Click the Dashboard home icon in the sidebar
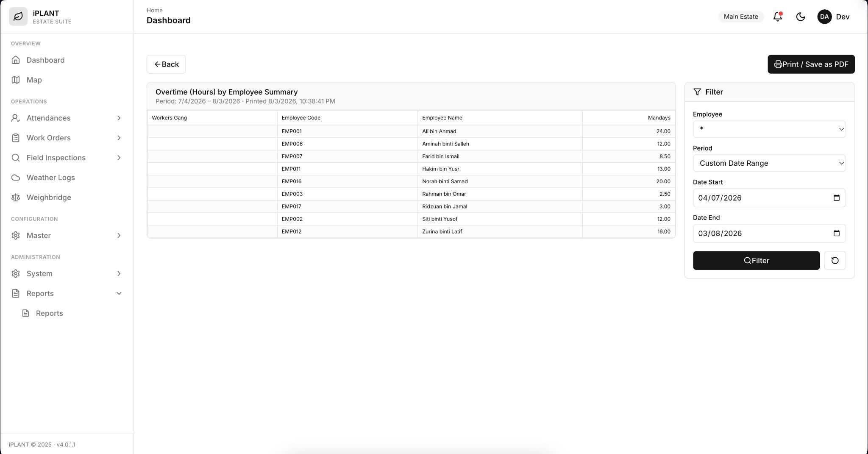The image size is (868, 454). pos(16,60)
